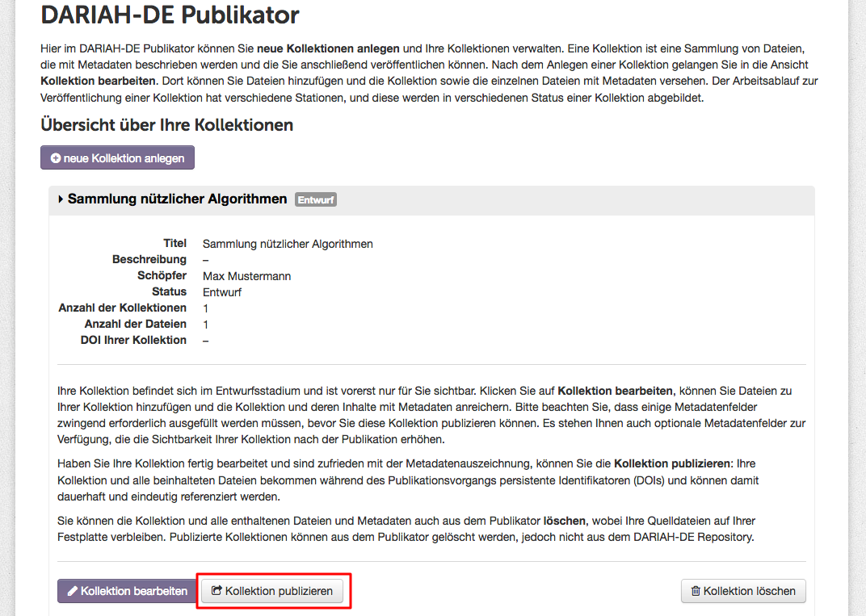Click the "Kollektion löschen" button
The image size is (866, 616).
(743, 591)
